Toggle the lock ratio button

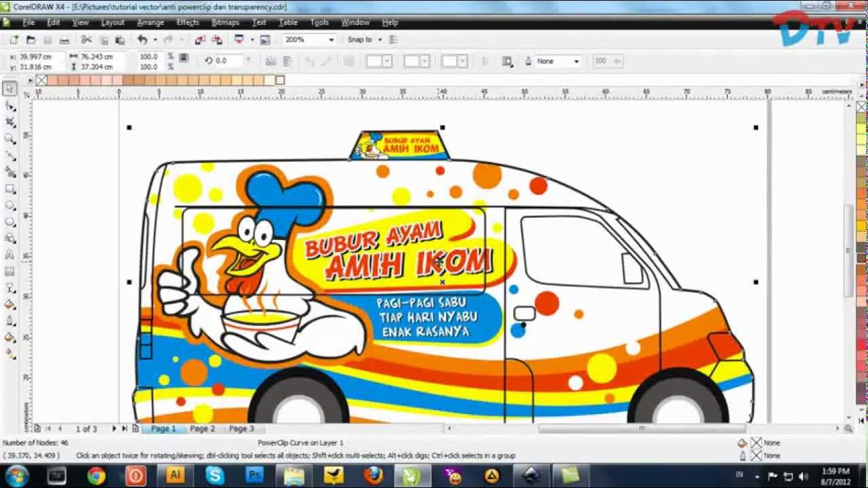(x=183, y=58)
